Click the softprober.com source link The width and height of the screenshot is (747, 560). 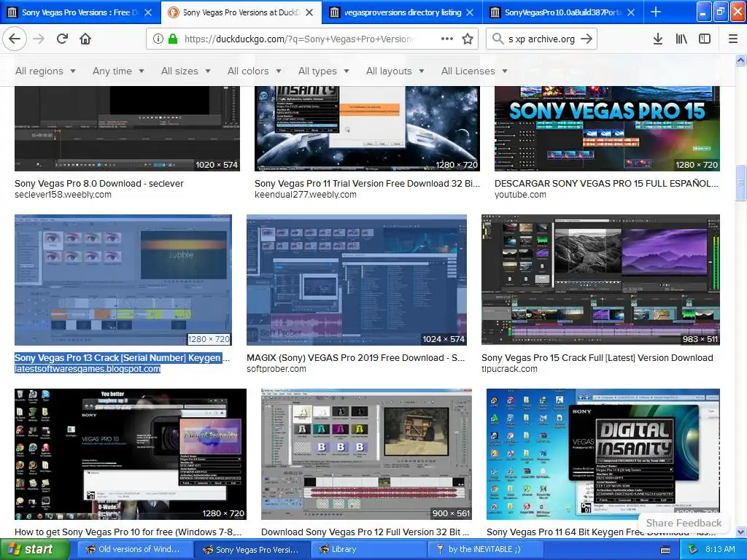tap(276, 368)
